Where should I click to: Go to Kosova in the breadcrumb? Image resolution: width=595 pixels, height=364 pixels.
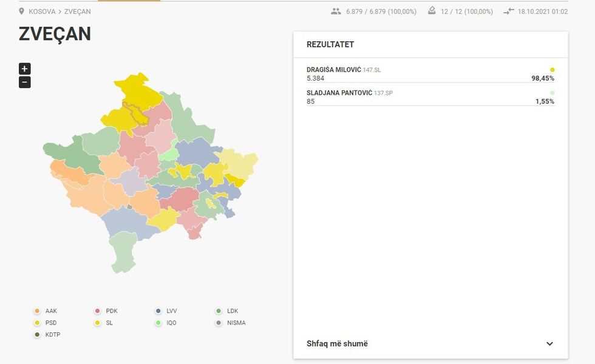[42, 12]
